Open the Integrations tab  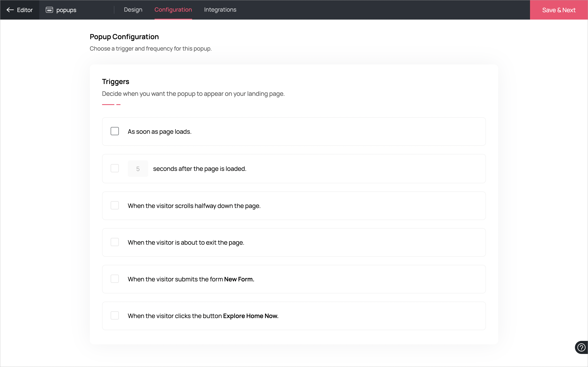point(220,10)
